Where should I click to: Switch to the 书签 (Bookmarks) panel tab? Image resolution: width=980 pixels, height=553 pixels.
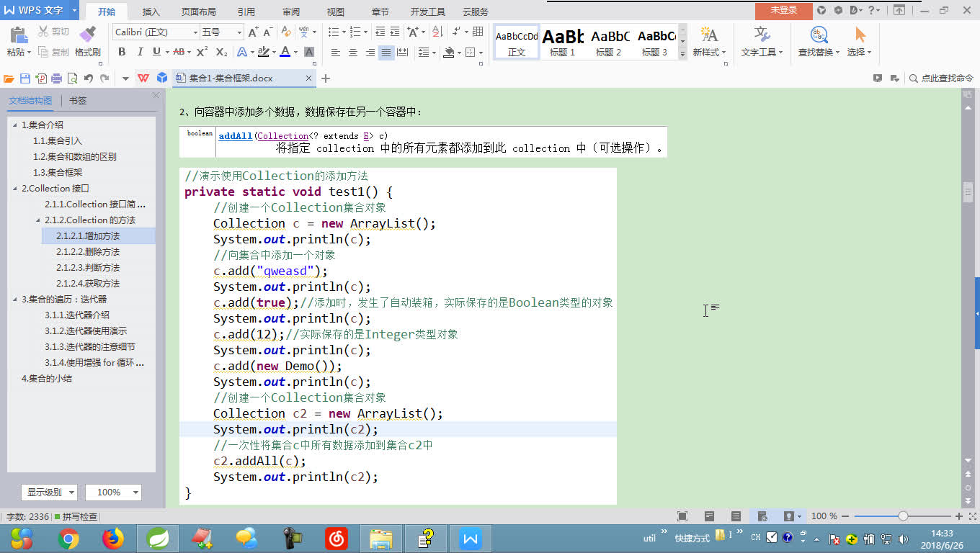tap(78, 101)
